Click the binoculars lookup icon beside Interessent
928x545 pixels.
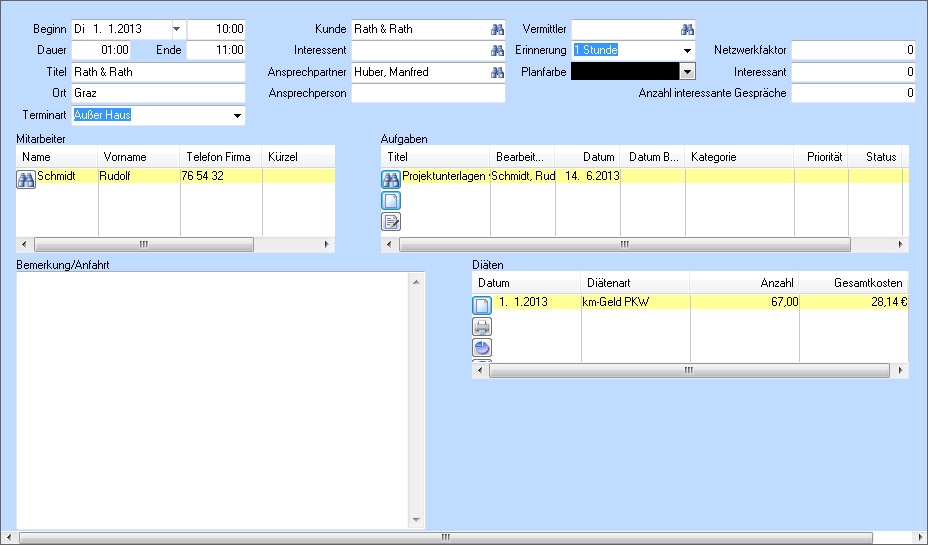click(496, 51)
